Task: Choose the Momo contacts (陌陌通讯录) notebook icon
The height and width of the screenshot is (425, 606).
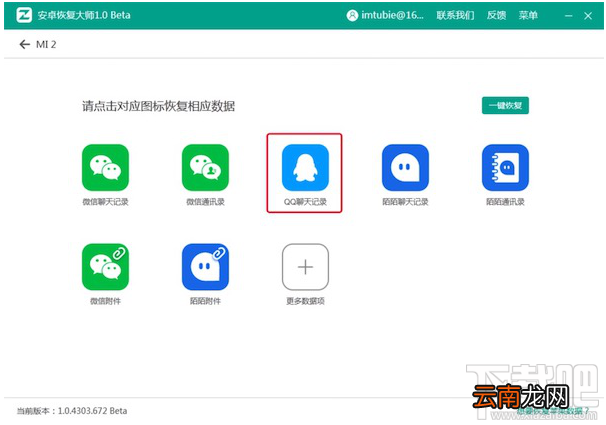Action: coord(505,167)
